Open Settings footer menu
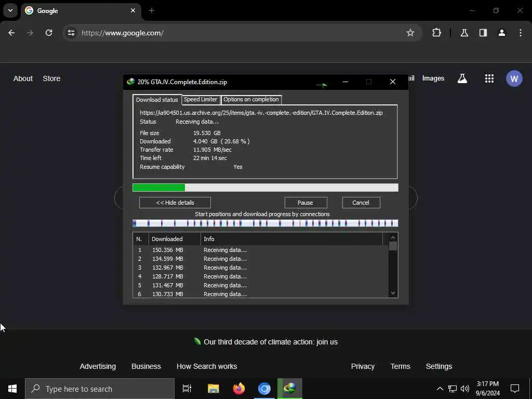 (439, 366)
